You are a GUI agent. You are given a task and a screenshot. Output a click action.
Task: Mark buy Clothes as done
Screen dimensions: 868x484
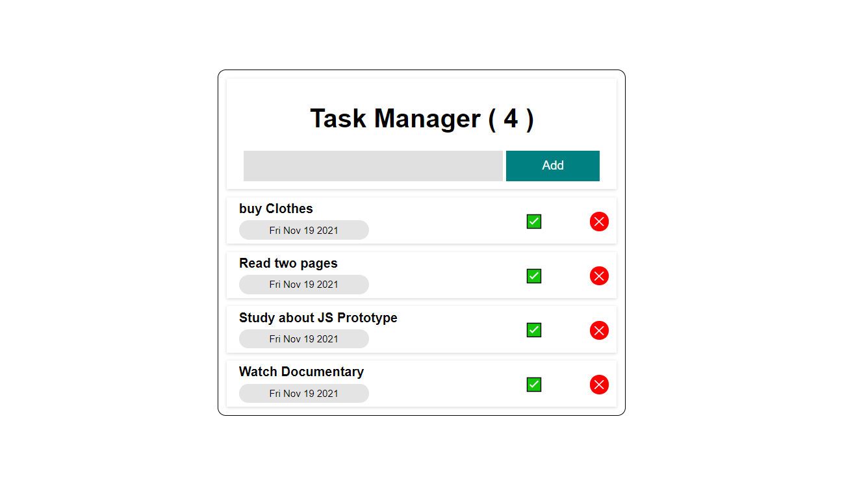534,222
